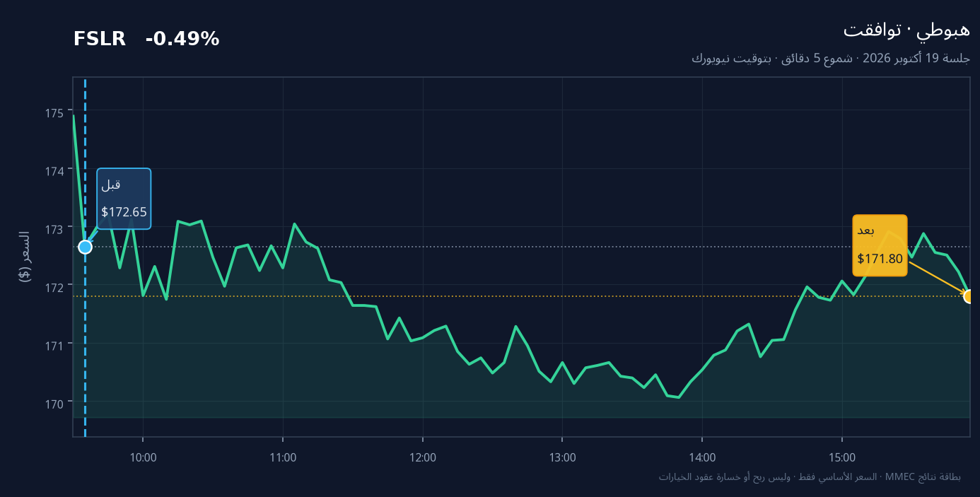980x497 pixels.
Task: Click the yellow 'بعد' end marker dot
Action: coord(970,296)
